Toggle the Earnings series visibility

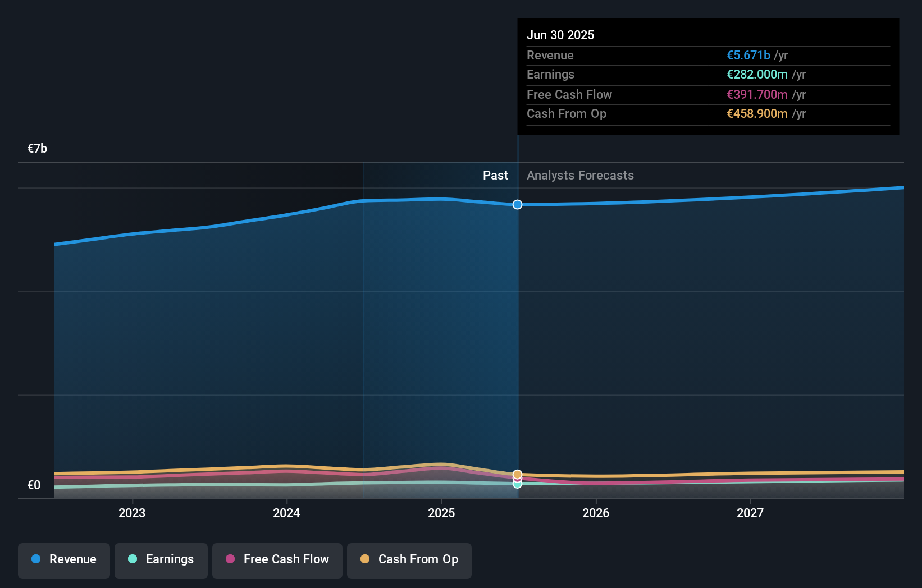click(161, 561)
